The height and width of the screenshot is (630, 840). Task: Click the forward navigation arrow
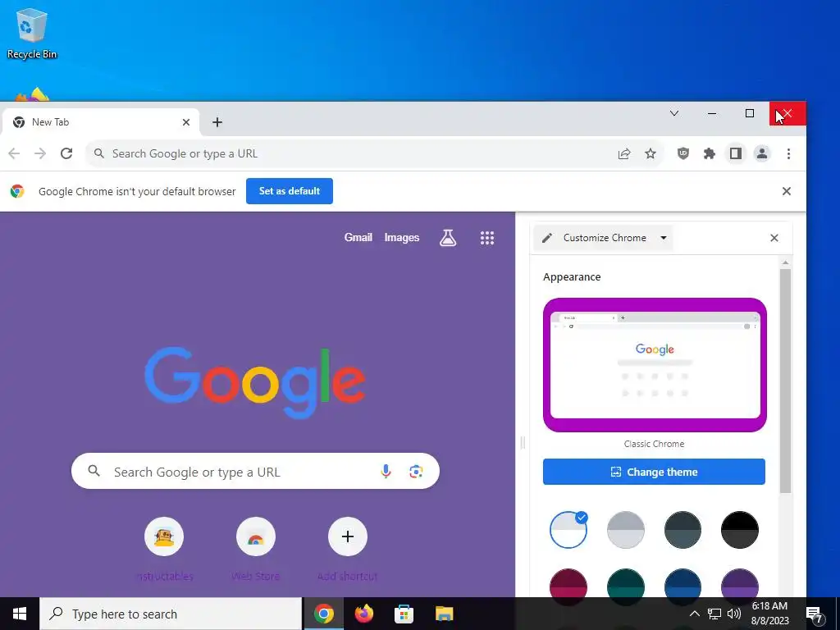pos(40,153)
